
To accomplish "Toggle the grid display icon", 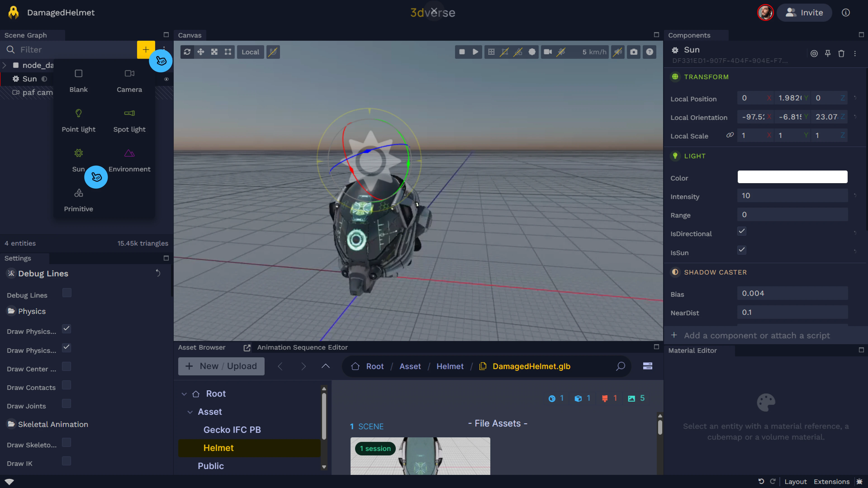I will click(x=491, y=52).
